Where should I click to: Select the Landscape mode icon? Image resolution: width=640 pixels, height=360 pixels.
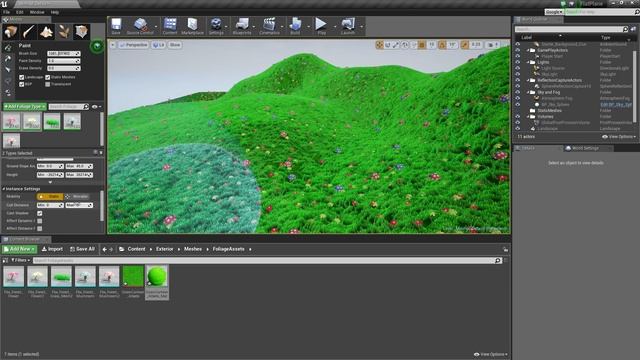coord(46,32)
